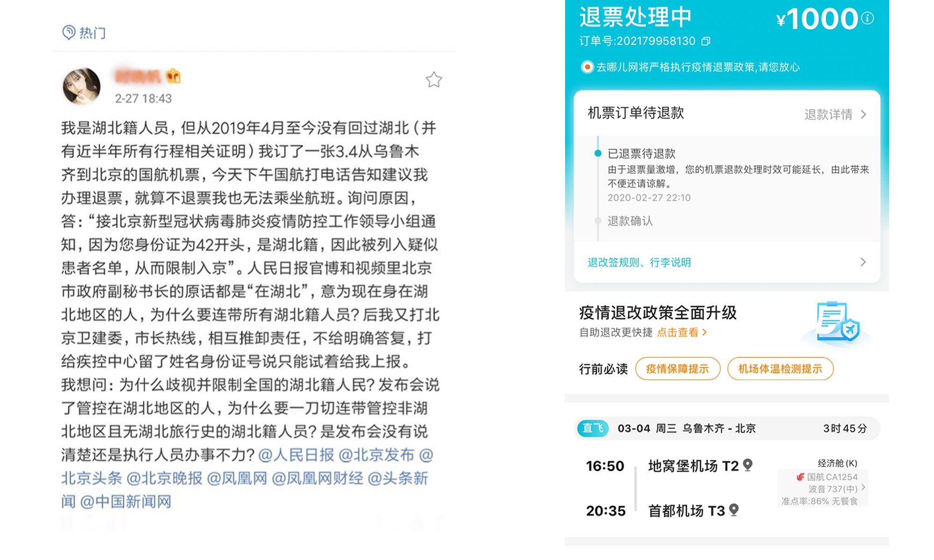The height and width of the screenshot is (560, 934).
Task: Open @北京晚报 mention link
Action: (x=164, y=478)
